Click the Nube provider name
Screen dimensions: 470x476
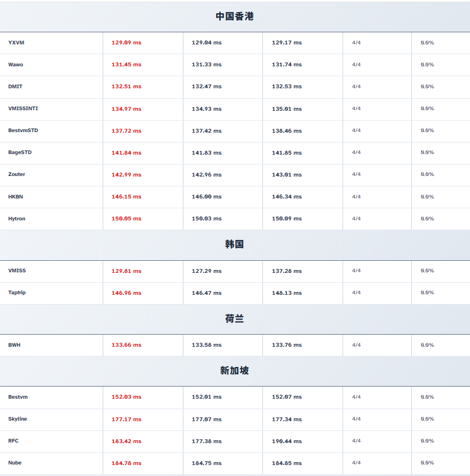click(15, 463)
